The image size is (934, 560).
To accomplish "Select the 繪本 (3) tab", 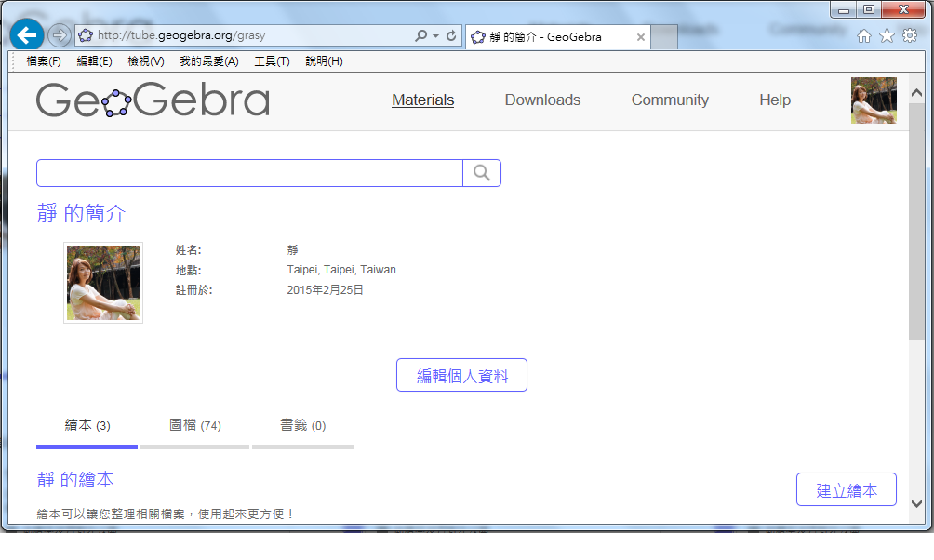I will pos(87,425).
